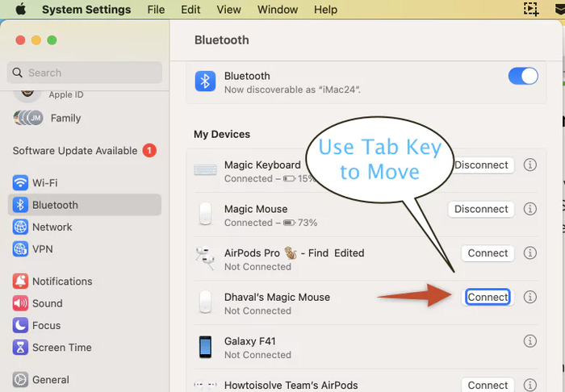Viewport: 565px width, 392px height.
Task: Click the VPN sidebar icon
Action: point(20,248)
